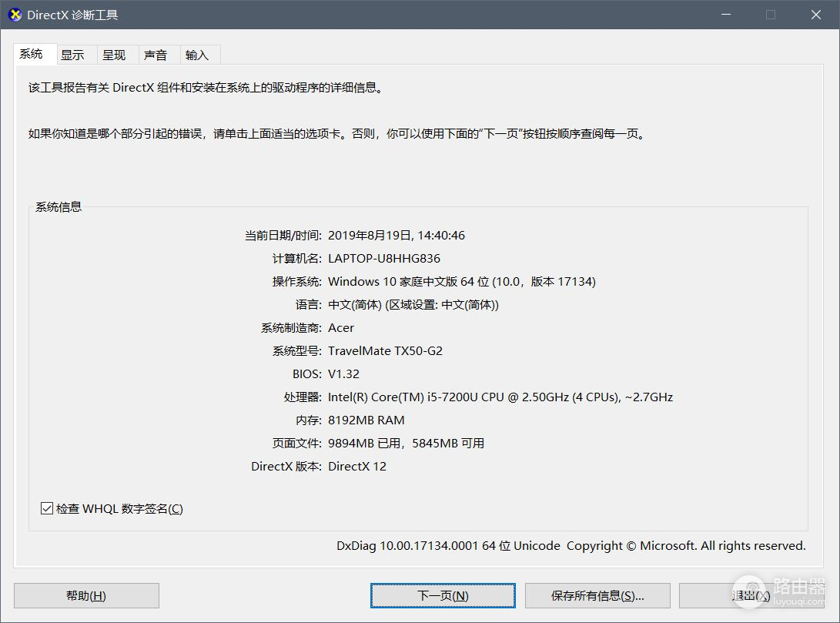
Task: Go to the 输入 tab
Action: click(197, 55)
